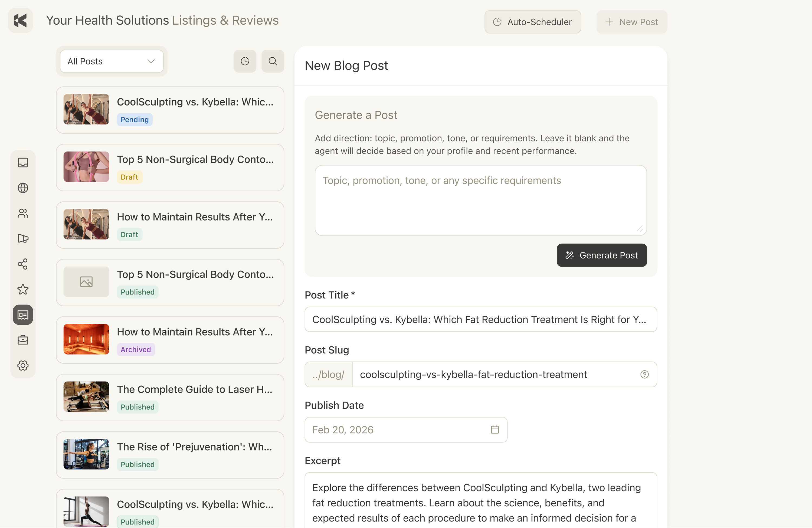Open the Publish Date Feb 20, 2026 field
Viewport: 812px width, 528px height.
coord(406,430)
